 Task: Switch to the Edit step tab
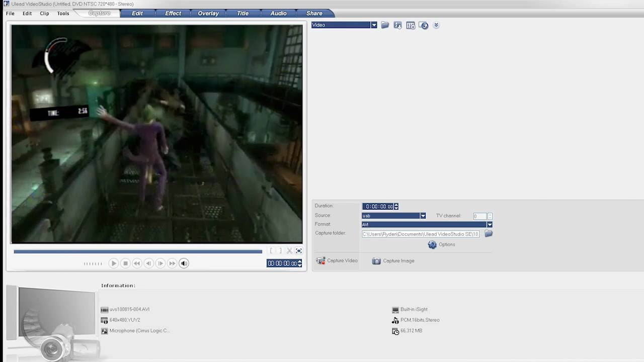pos(137,13)
